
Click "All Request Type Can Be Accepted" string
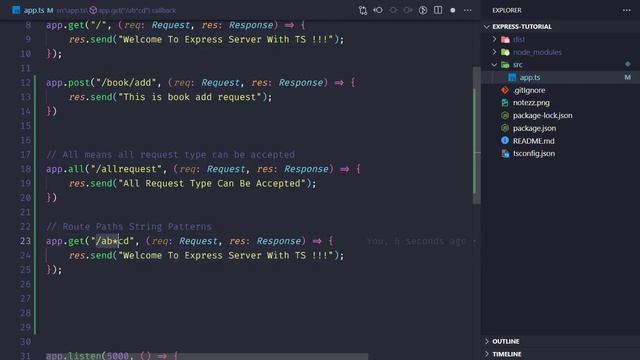pyautogui.click(x=211, y=184)
